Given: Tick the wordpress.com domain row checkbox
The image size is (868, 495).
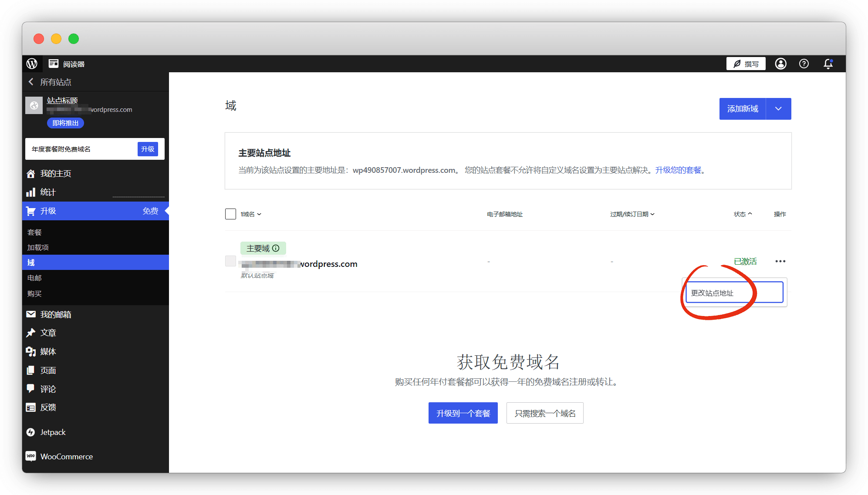Looking at the screenshot, I should point(230,261).
